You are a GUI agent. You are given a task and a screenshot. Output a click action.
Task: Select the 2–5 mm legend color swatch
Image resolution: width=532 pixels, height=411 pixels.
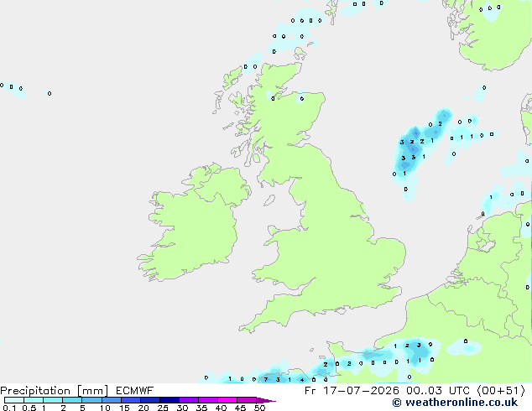click(x=72, y=400)
